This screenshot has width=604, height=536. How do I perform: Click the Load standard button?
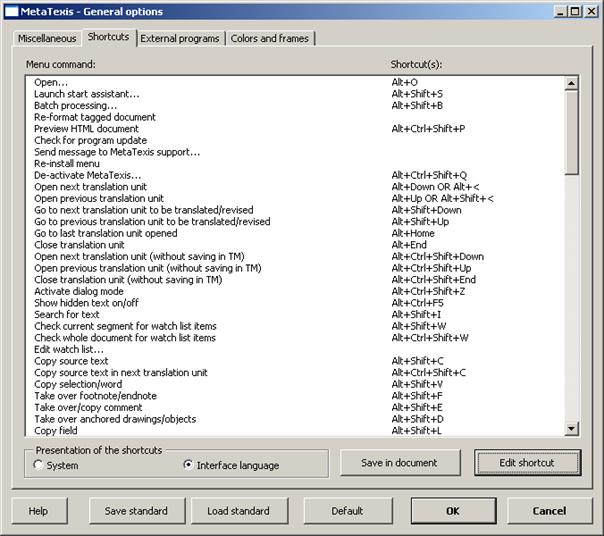tap(238, 511)
